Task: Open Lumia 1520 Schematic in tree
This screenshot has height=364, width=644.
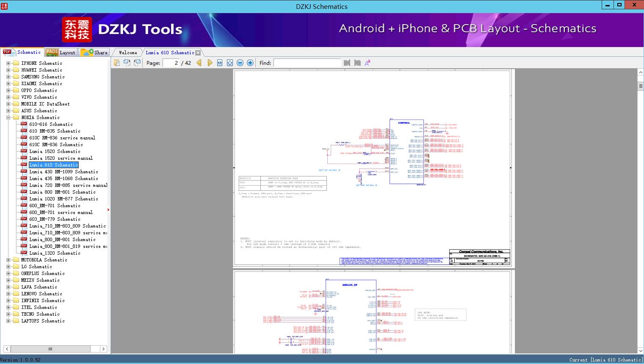Action: click(55, 151)
